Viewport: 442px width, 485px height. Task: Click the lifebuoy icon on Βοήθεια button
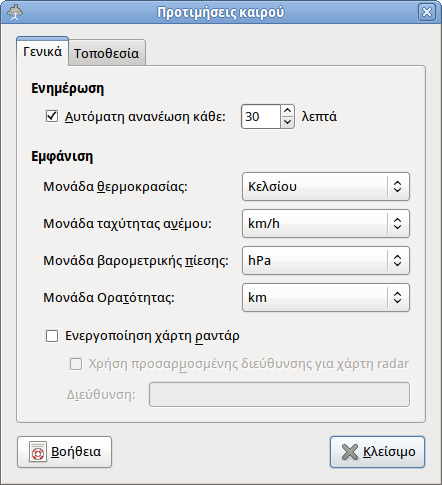(x=38, y=452)
